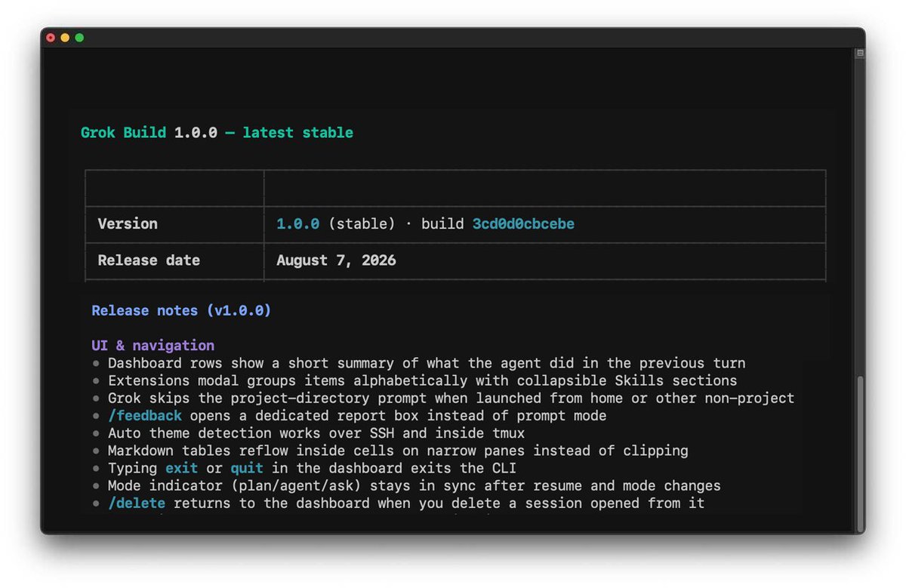Click the Release notes (v1.0.0) heading
This screenshot has height=588, width=906.
(x=181, y=310)
